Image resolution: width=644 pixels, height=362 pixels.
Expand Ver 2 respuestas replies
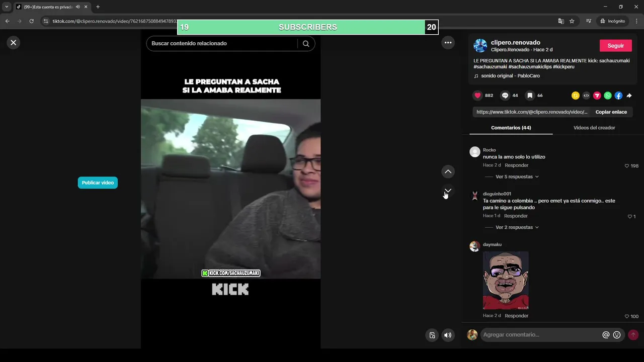[x=517, y=228]
